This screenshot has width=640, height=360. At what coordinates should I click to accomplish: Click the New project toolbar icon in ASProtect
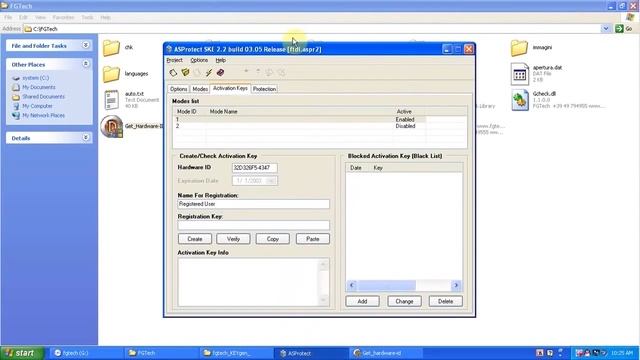(173, 73)
